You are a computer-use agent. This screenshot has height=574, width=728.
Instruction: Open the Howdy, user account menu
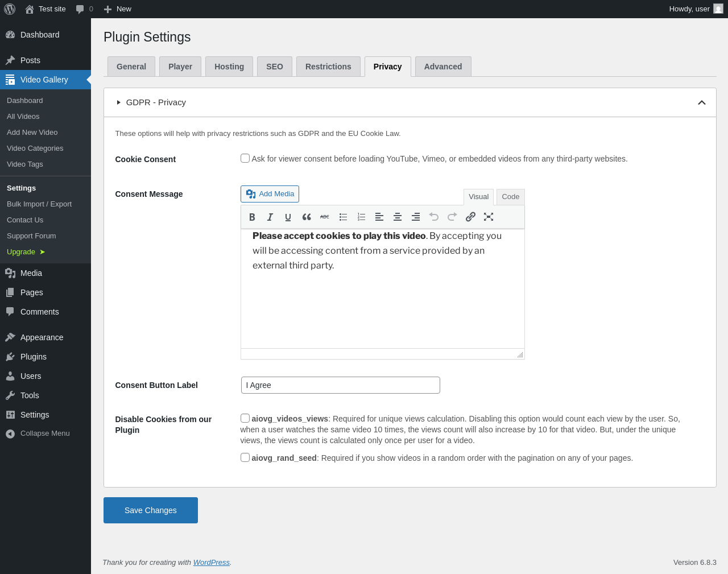tap(696, 9)
